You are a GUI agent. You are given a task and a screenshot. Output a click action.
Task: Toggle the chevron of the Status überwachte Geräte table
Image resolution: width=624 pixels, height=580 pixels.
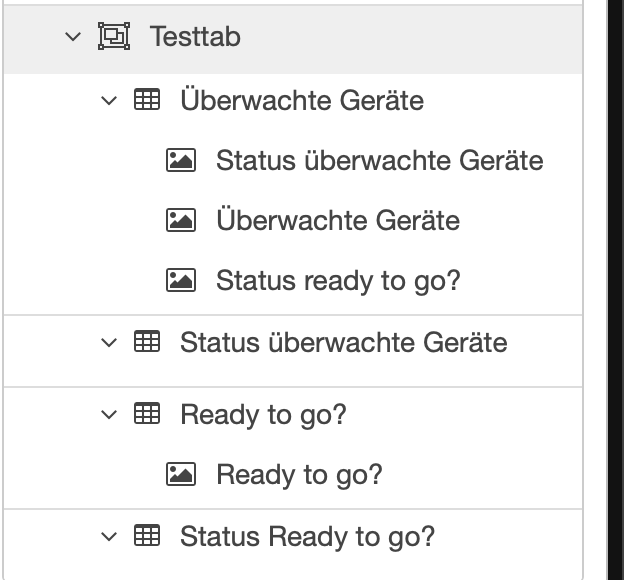[109, 342]
